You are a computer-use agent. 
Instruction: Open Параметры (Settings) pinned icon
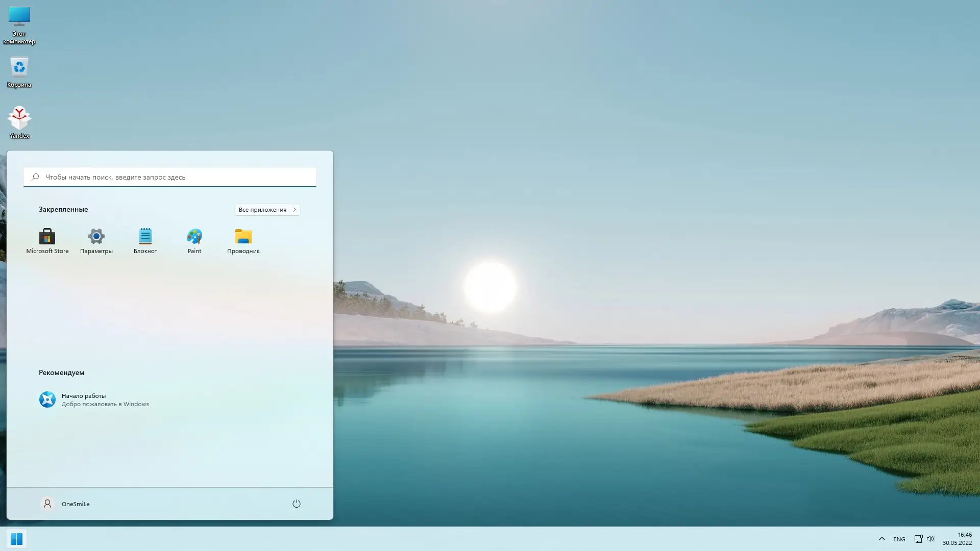(96, 240)
